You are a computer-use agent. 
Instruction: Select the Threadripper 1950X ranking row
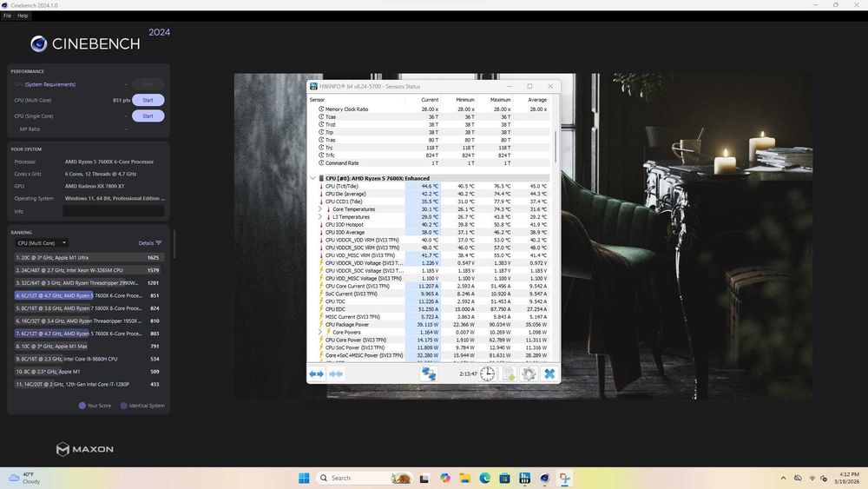(x=88, y=320)
